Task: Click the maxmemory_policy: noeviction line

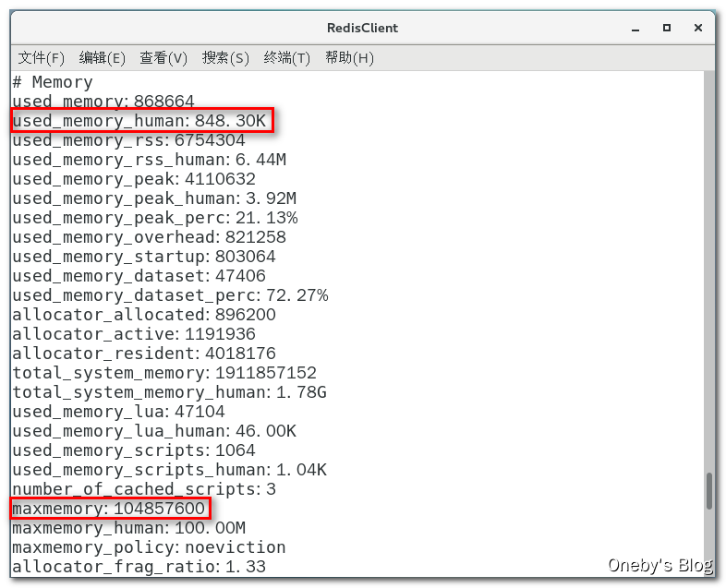Action: coord(149,547)
